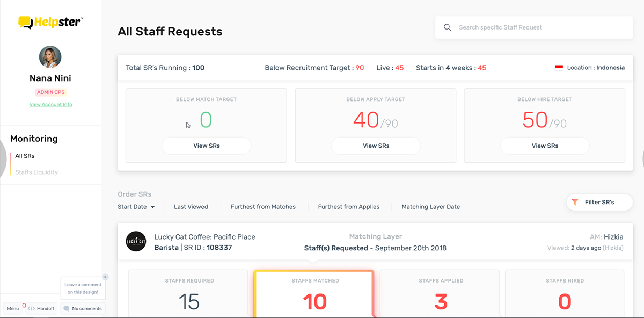Viewport: 644px width, 318px height.
Task: Sort SRs by Furthest from Matches
Action: pos(263,207)
